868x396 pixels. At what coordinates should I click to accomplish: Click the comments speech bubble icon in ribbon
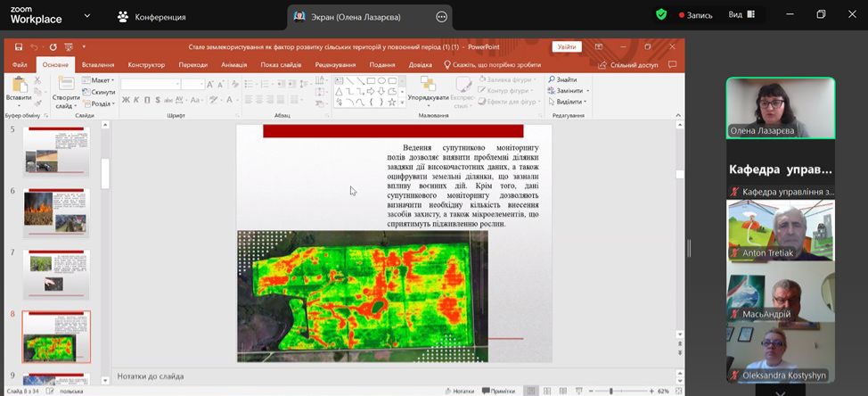[673, 65]
